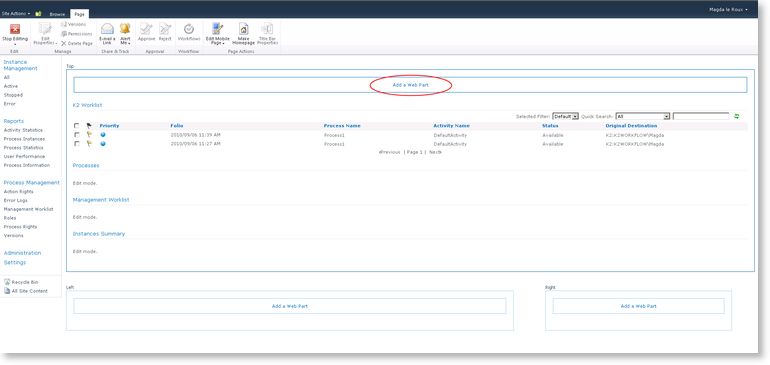Click the flag icon in worklist header
The height and width of the screenshot is (365, 770).
[89, 126]
